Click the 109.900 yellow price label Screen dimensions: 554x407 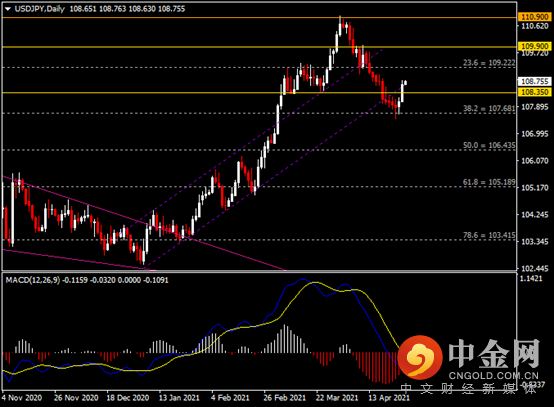[535, 46]
